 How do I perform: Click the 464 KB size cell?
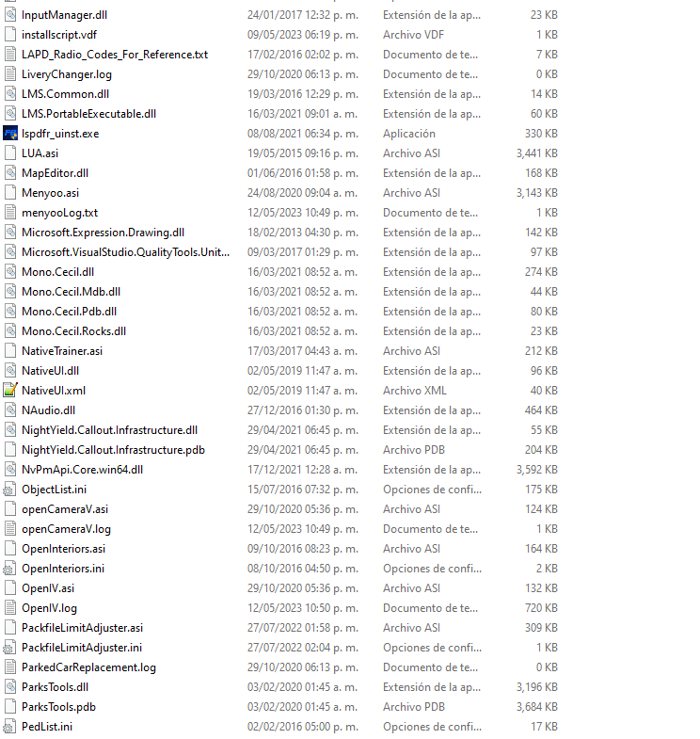click(541, 410)
